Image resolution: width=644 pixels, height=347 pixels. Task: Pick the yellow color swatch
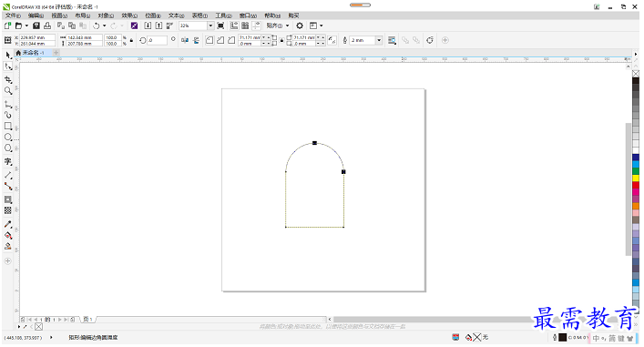click(636, 179)
